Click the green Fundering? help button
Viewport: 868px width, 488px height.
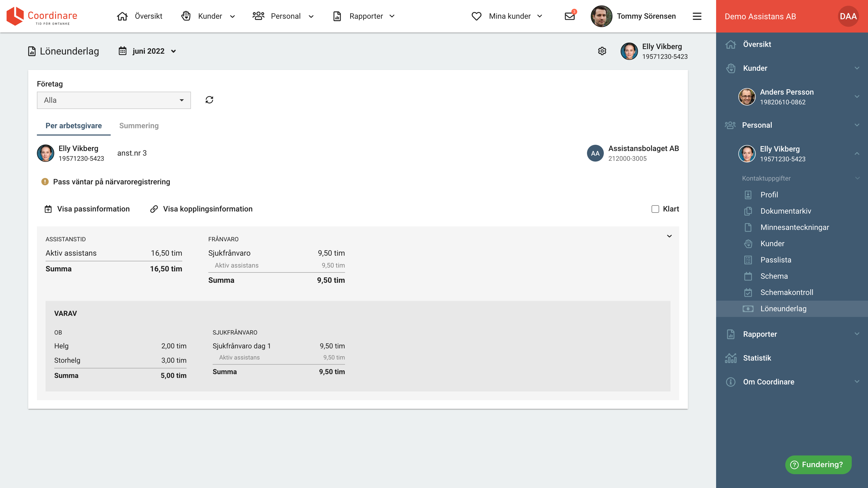pos(818,465)
